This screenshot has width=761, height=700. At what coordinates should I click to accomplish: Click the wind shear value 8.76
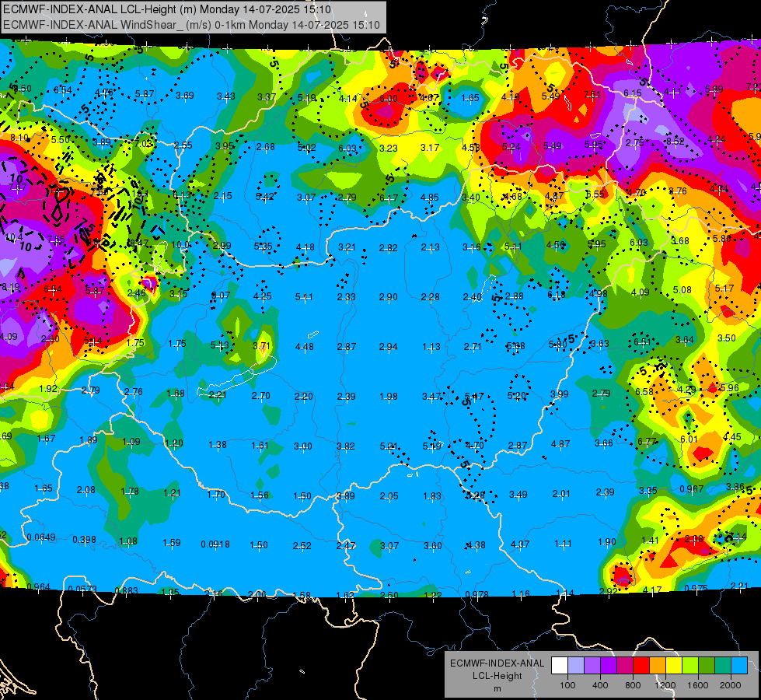(x=678, y=191)
